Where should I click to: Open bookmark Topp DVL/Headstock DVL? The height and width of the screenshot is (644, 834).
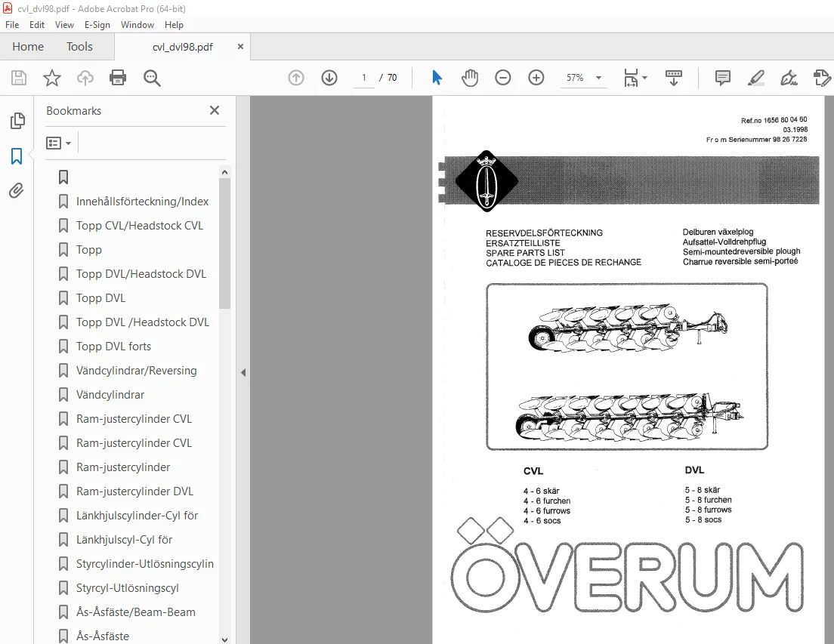(141, 273)
